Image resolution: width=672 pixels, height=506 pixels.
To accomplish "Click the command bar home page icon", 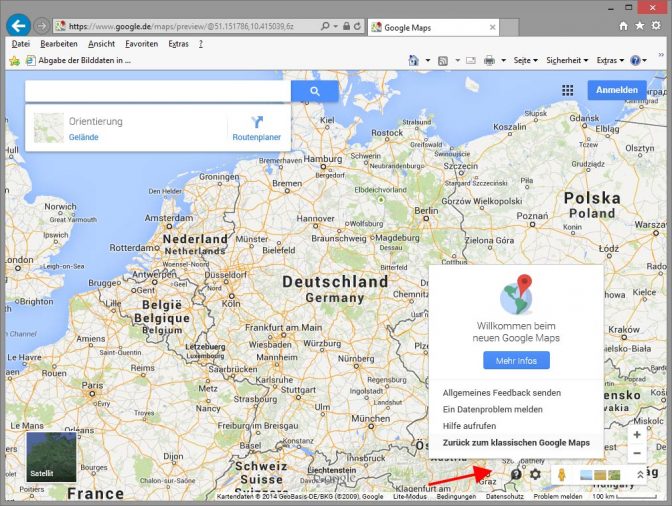I will point(414,60).
